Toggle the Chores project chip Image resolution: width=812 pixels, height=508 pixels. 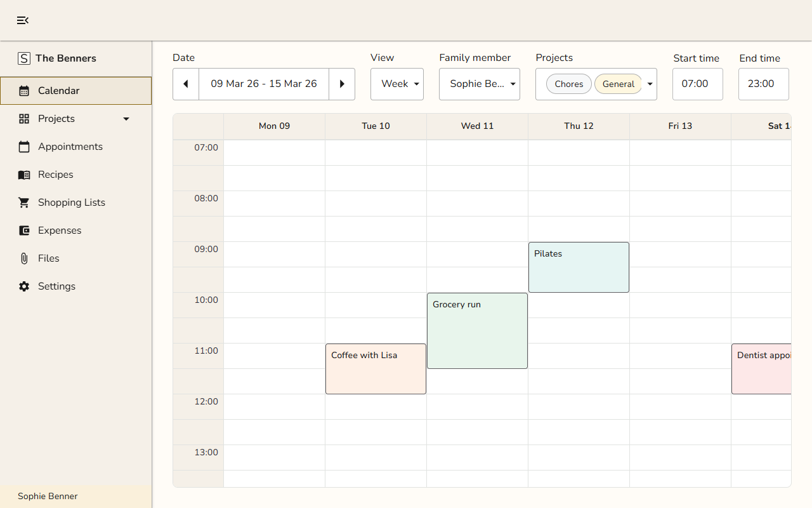coord(568,84)
